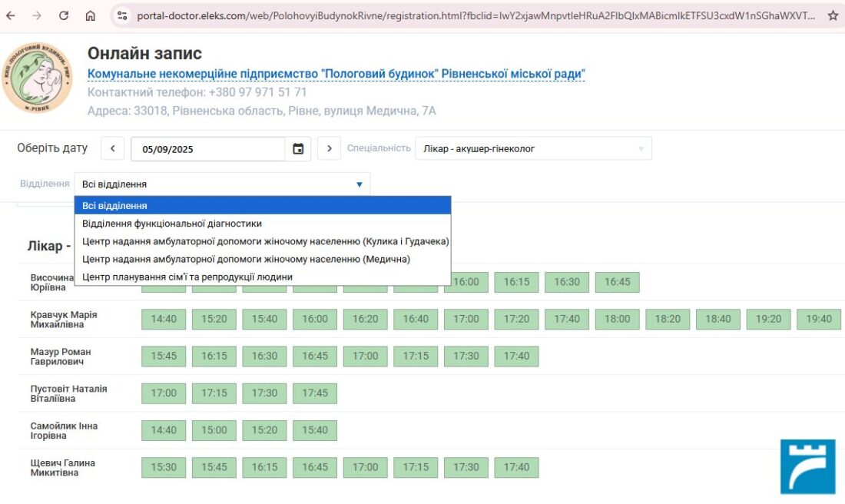Open the Пологовий будинок organization link
The image size is (845, 504).
[336, 74]
